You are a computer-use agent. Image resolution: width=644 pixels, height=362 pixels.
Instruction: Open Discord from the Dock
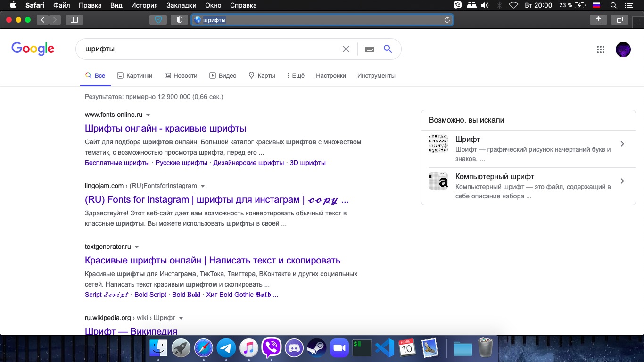coord(295,348)
